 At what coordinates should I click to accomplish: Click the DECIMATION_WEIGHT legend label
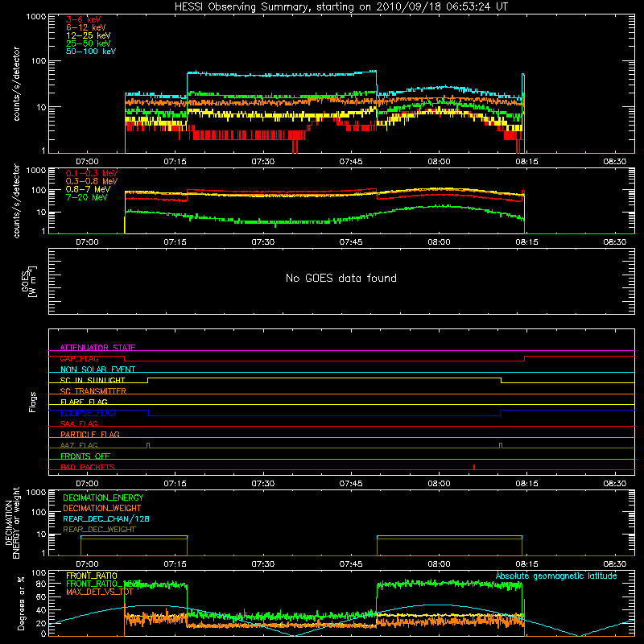[102, 508]
